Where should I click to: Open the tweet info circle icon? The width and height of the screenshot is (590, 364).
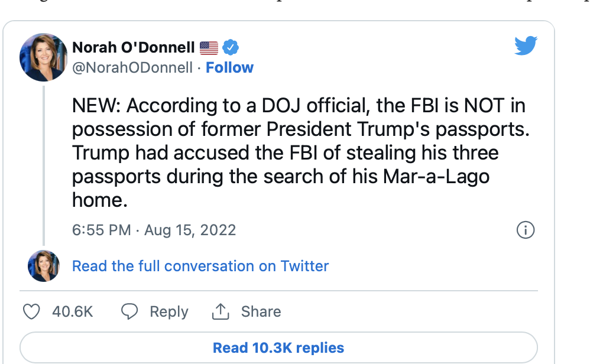525,230
